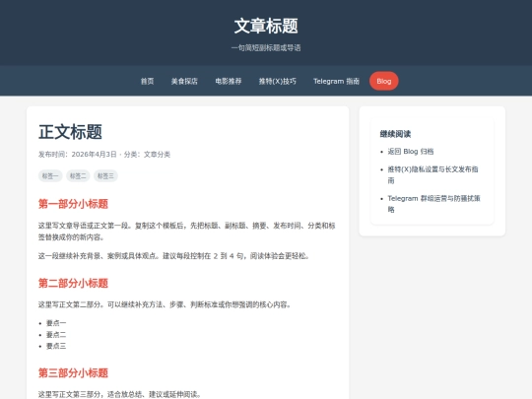Click the 发布时间 2026年4月3日 meta line

(x=104, y=155)
